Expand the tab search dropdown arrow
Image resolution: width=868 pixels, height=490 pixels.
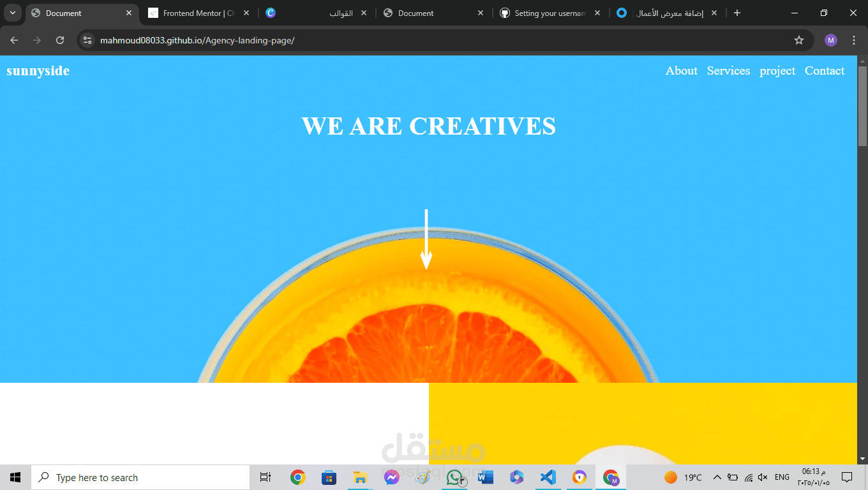(13, 13)
